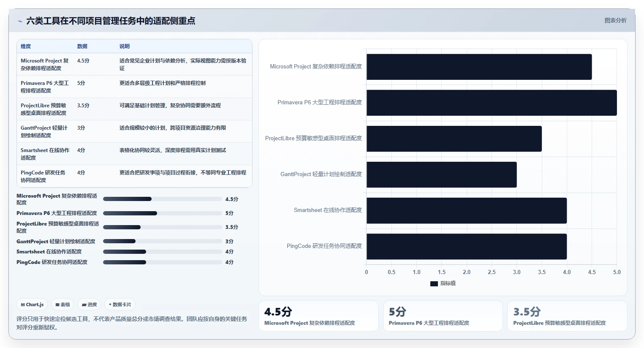Select the Chart.js chip
The width and height of the screenshot is (644, 348).
(x=33, y=304)
